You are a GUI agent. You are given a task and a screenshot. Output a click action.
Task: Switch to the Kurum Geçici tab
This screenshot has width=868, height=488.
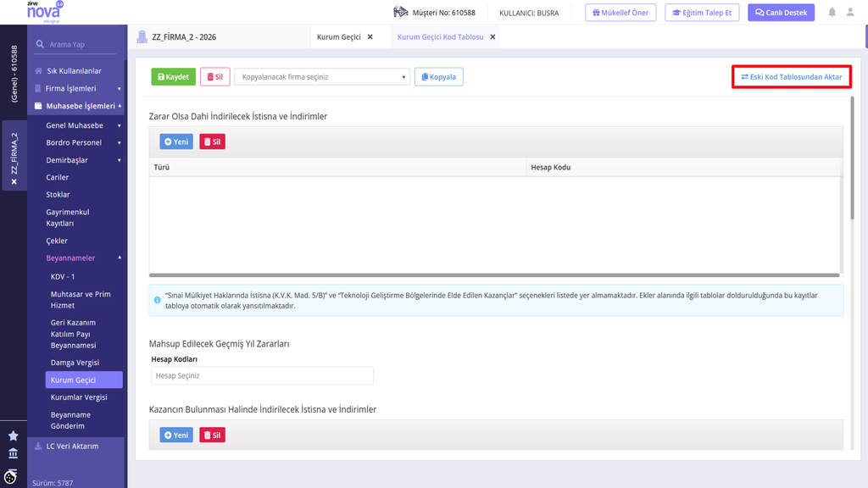click(x=338, y=37)
